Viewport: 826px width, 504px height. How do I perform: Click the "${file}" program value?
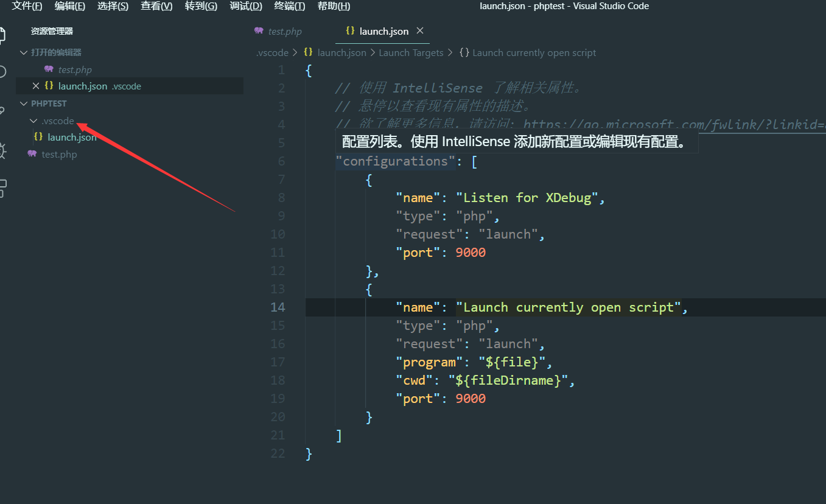tap(512, 362)
